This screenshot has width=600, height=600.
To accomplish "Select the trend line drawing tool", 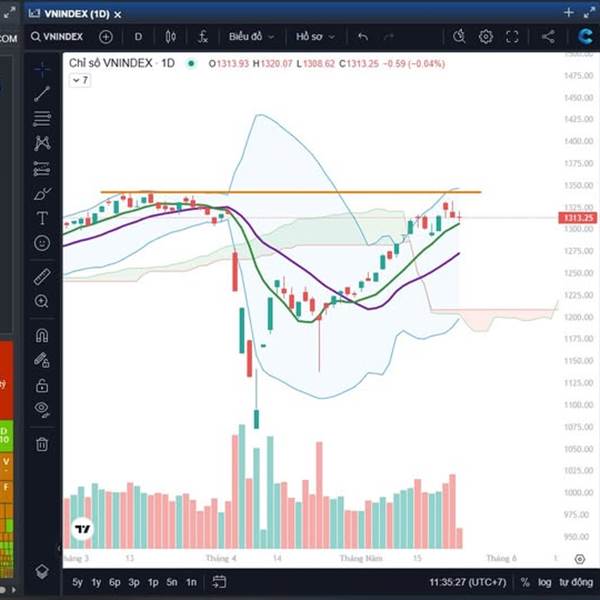I will pyautogui.click(x=42, y=94).
